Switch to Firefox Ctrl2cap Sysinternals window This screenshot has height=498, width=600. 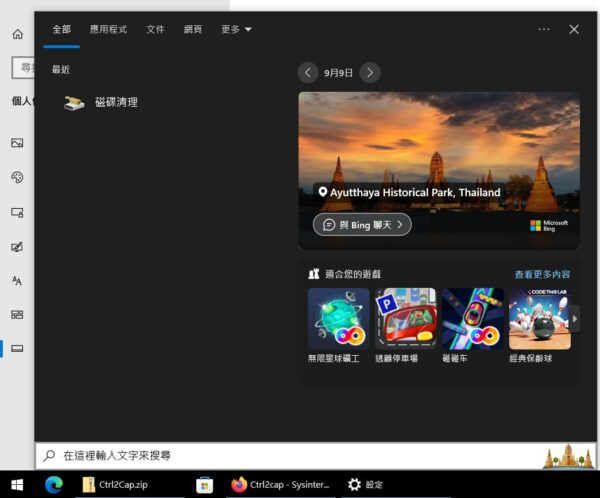280,485
